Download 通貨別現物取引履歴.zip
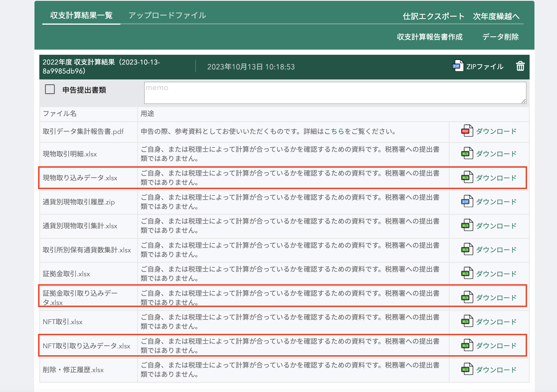The height and width of the screenshot is (392, 557). 496,202
